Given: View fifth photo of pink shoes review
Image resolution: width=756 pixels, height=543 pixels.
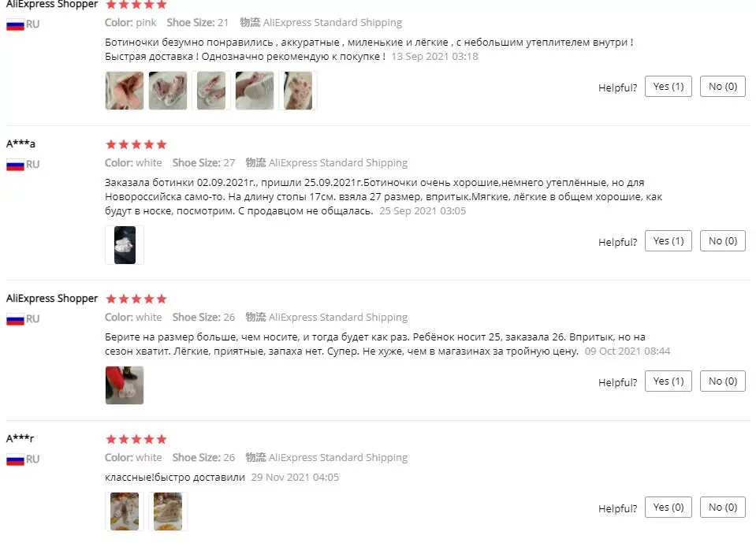Looking at the screenshot, I should (298, 91).
